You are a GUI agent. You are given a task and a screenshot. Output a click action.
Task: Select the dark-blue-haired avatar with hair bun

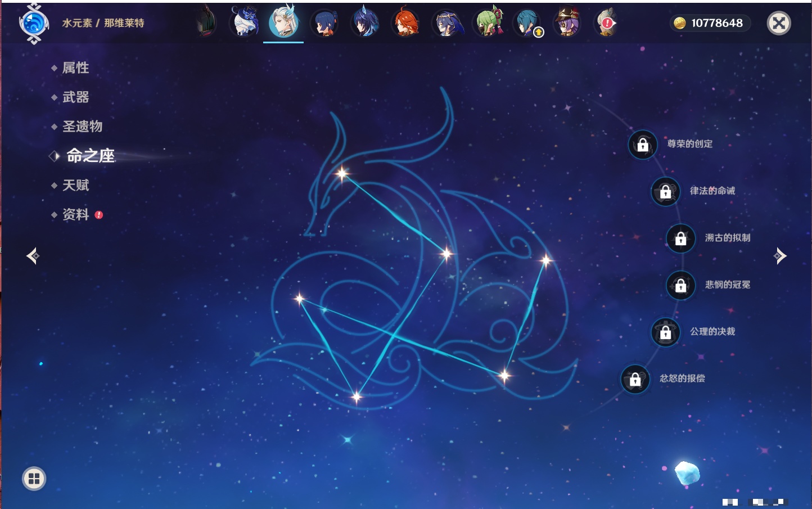tap(324, 23)
